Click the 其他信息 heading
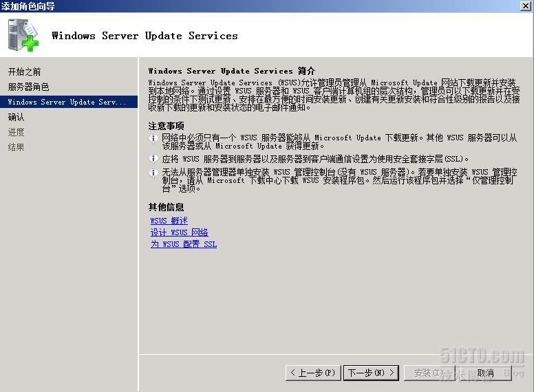 (x=167, y=207)
